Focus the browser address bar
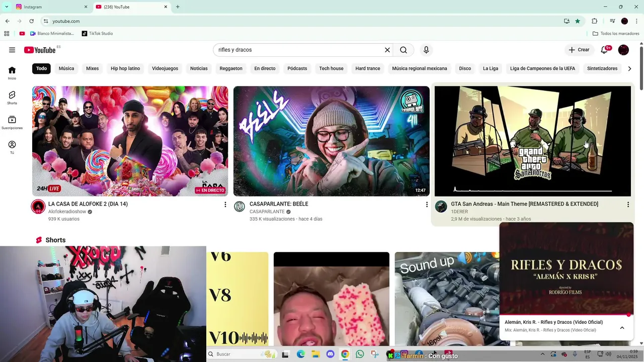This screenshot has width=644, height=362. tap(302, 21)
